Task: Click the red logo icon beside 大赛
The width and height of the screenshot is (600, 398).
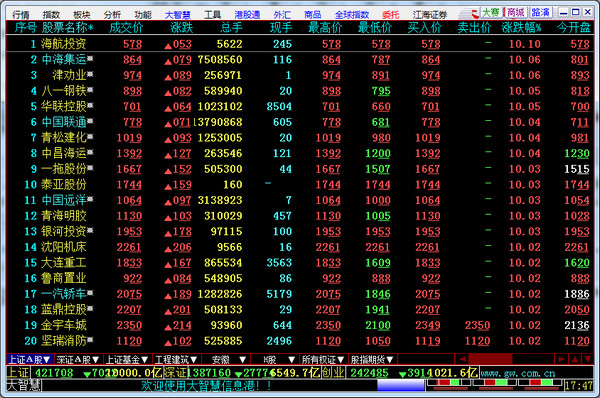Action: point(475,14)
